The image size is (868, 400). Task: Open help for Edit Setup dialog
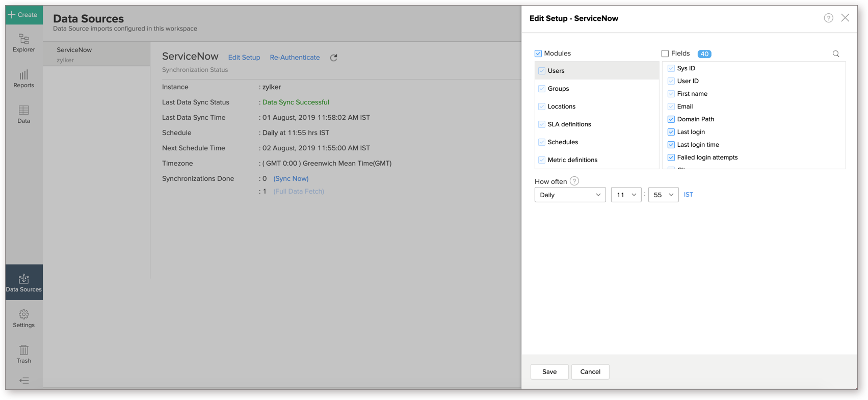(829, 18)
